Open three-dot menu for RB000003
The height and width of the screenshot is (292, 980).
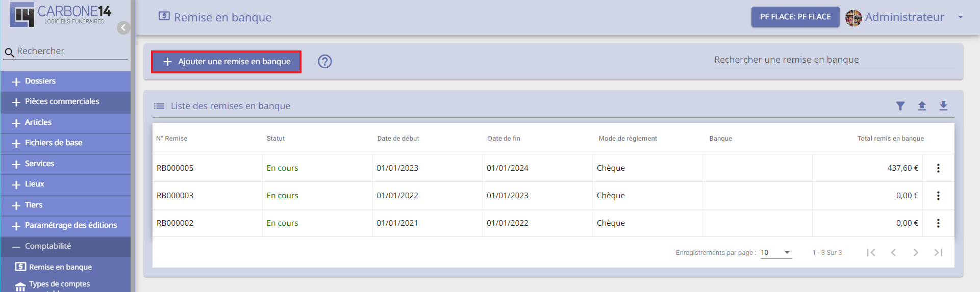tap(938, 196)
